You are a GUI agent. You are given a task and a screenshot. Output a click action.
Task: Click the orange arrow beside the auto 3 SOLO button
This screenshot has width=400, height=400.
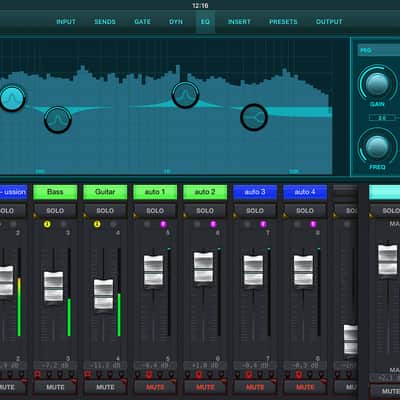[x=235, y=216]
